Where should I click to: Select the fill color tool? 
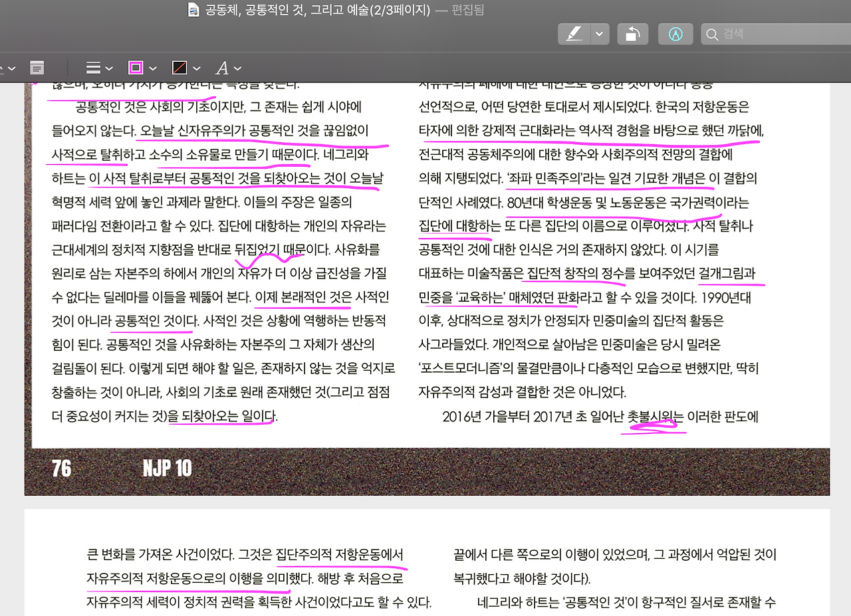(178, 67)
